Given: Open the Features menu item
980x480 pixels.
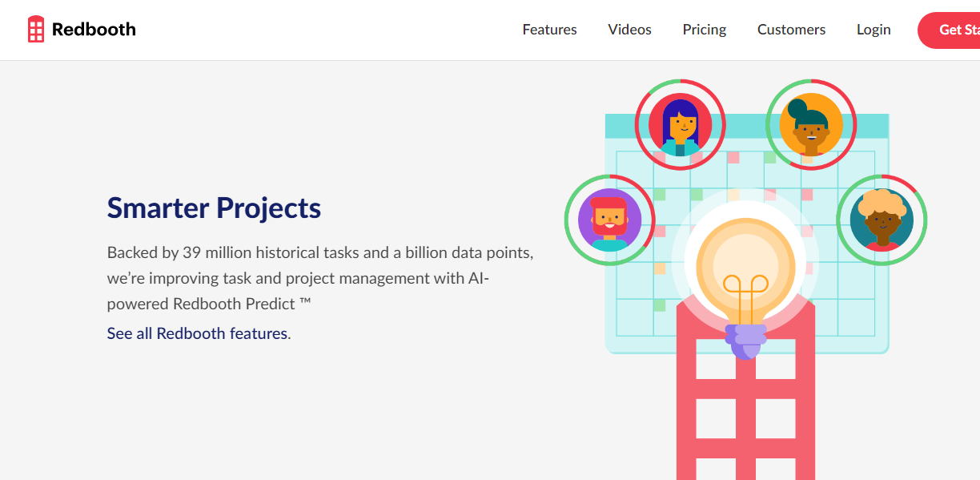Looking at the screenshot, I should [549, 30].
